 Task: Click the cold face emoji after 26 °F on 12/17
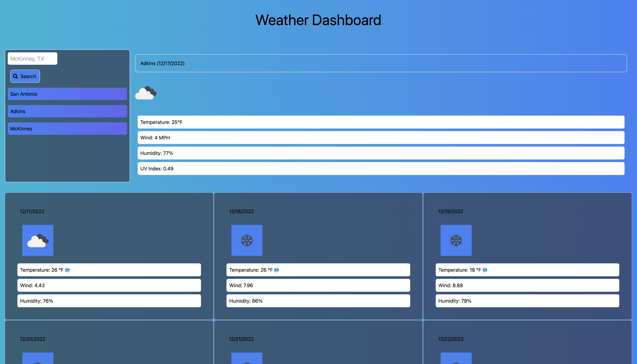68,270
